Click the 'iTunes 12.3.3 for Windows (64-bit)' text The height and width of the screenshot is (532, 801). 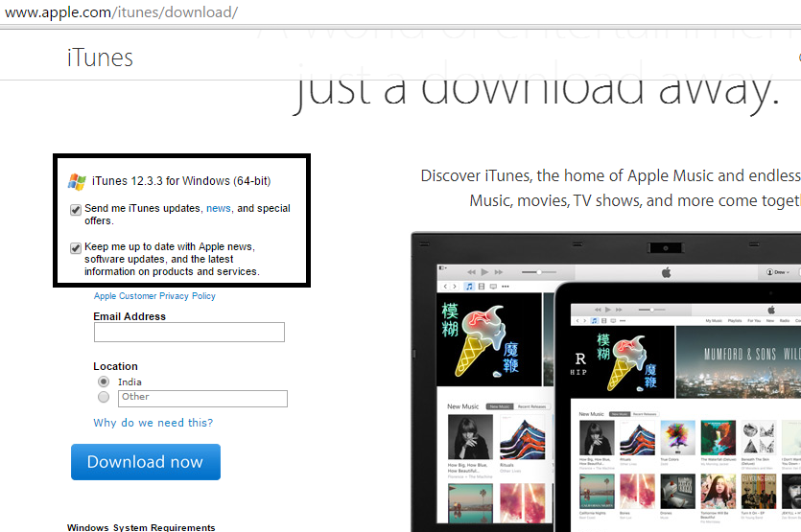tap(181, 181)
